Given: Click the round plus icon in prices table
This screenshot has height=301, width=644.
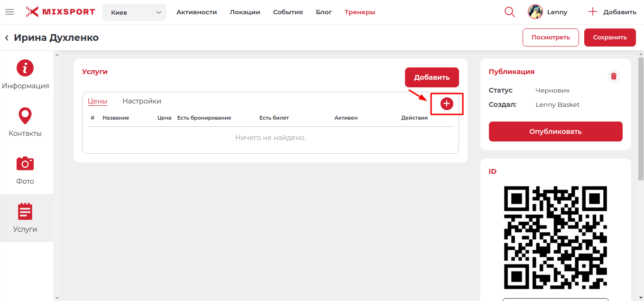Looking at the screenshot, I should pyautogui.click(x=447, y=103).
